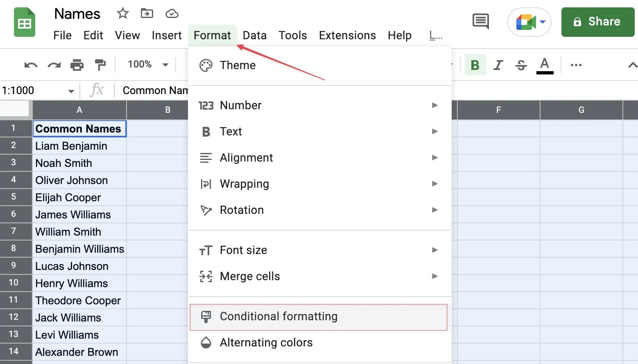
Task: Select Conditional formatting from the menu
Action: pyautogui.click(x=278, y=316)
